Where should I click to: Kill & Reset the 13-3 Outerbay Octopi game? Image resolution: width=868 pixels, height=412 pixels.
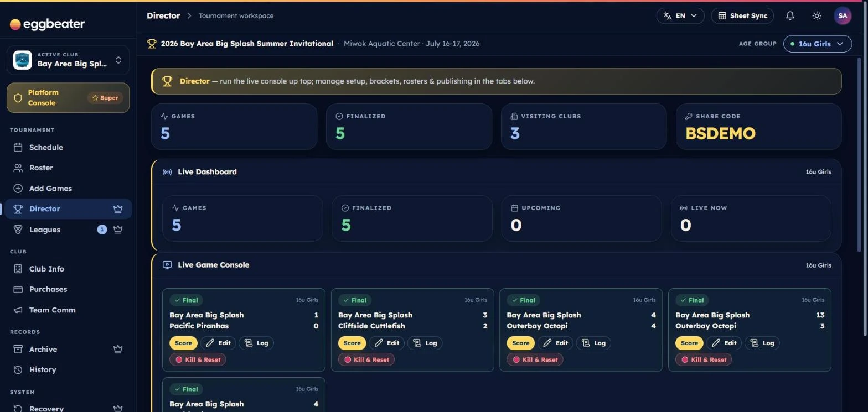[704, 359]
